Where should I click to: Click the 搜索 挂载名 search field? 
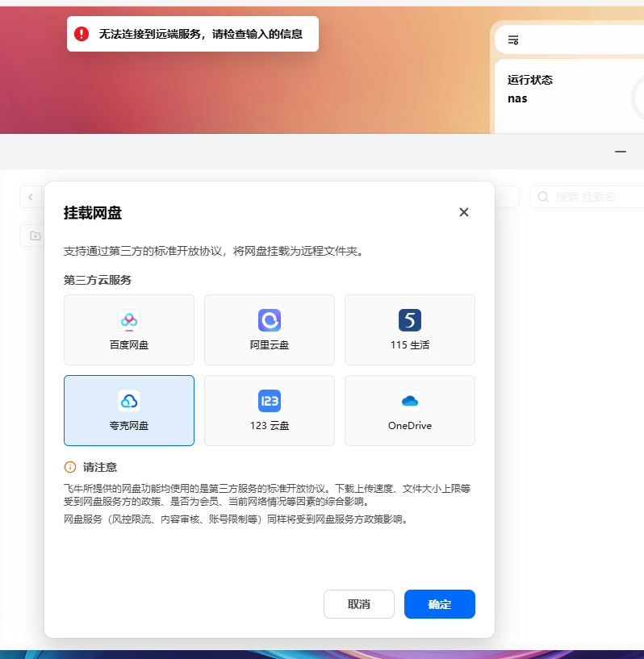tap(587, 197)
